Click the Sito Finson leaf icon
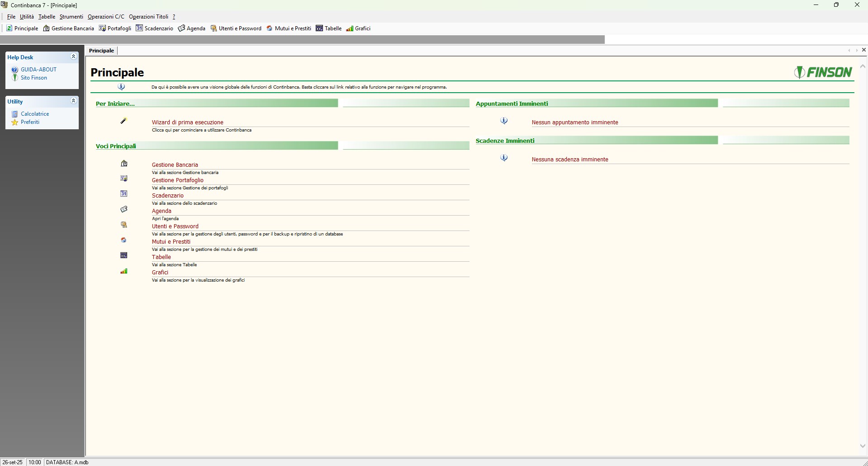 [x=15, y=78]
